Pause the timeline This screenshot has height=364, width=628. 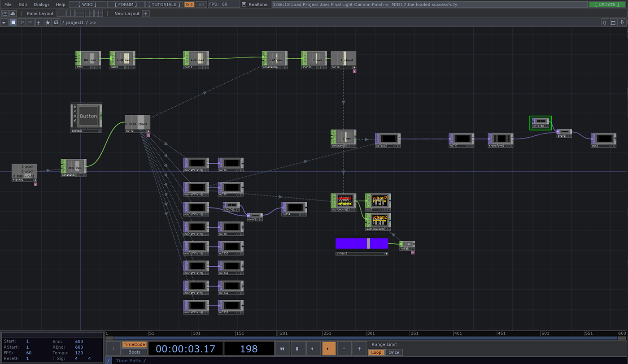[297, 348]
